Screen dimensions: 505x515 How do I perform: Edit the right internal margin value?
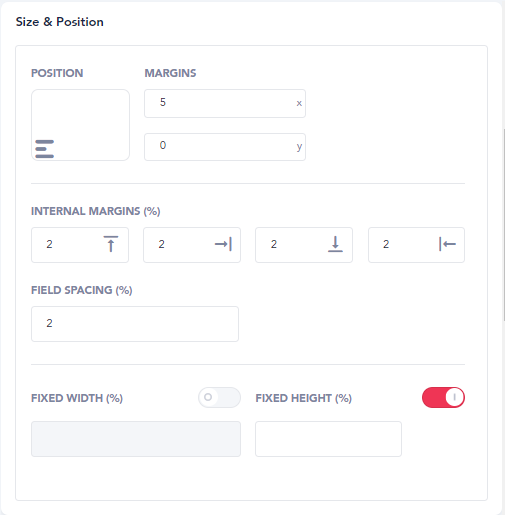[x=192, y=245]
